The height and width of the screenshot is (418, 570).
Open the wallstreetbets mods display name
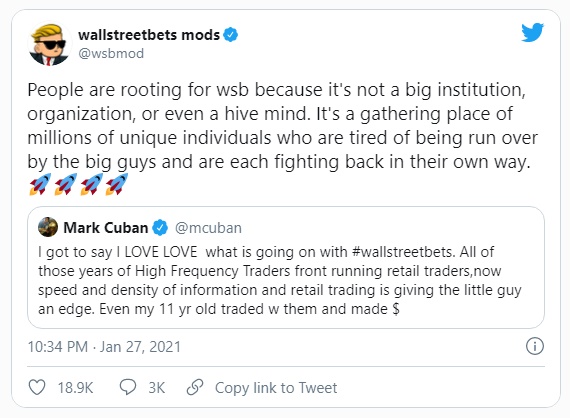point(149,35)
